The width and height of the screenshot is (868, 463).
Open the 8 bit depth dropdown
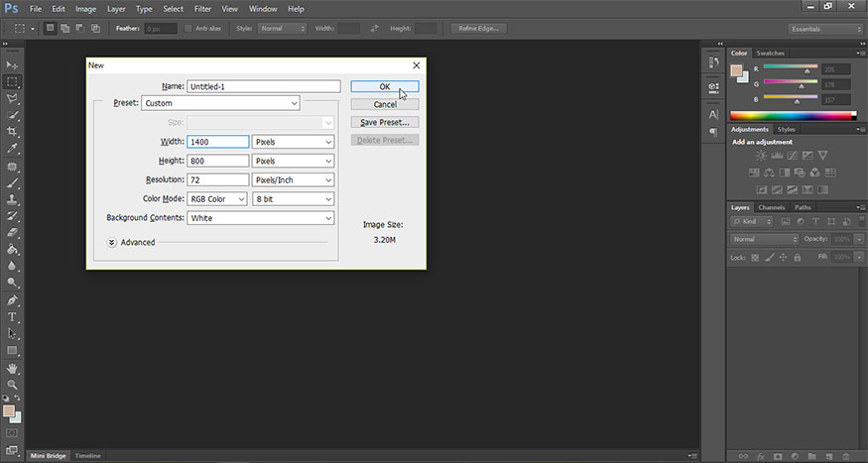pos(293,198)
